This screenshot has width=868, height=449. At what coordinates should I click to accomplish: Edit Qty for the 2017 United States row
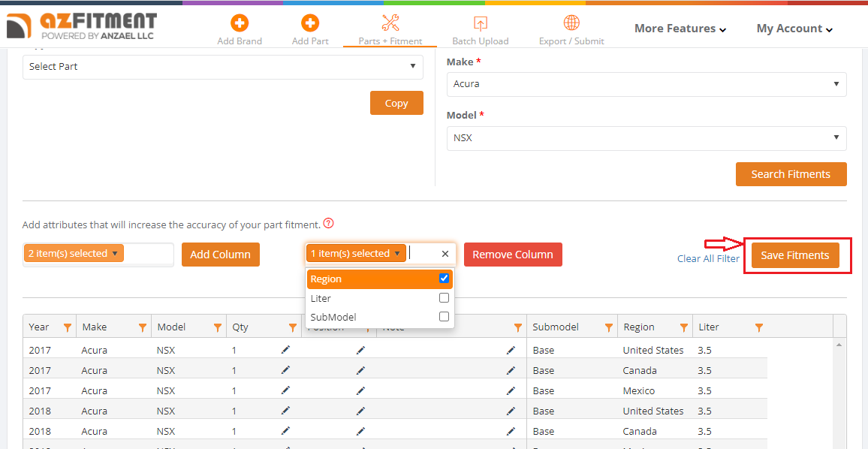coord(285,350)
